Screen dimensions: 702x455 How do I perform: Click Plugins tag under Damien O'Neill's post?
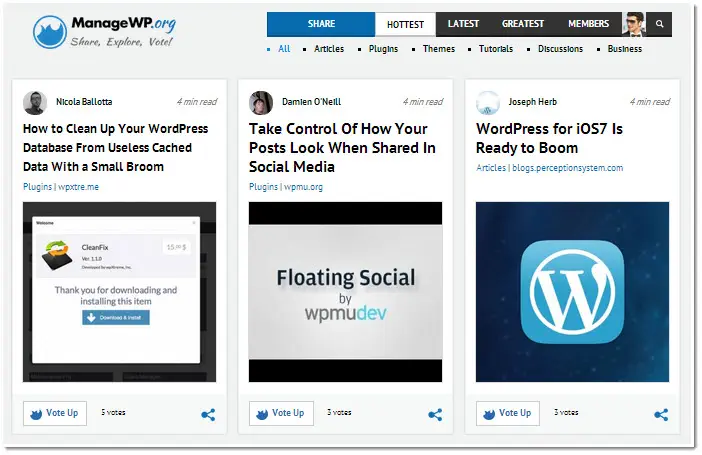(263, 187)
